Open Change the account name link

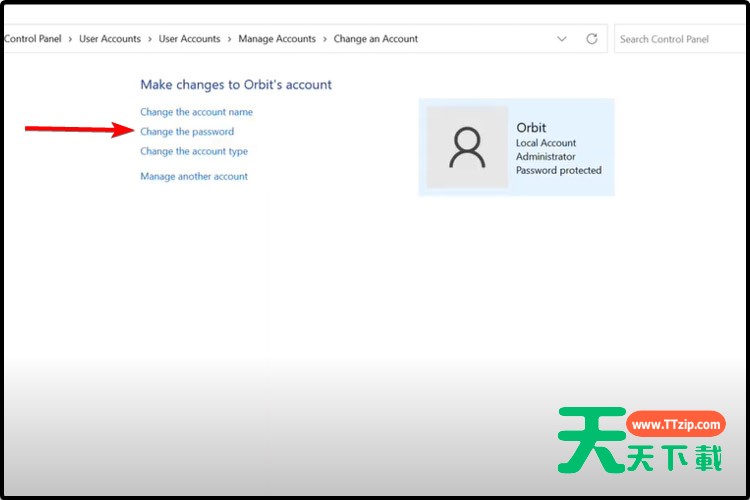(196, 112)
